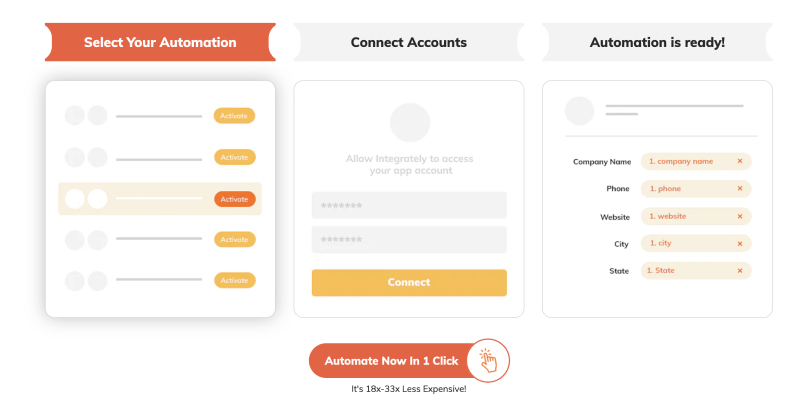Click the hand pointer icon on Automate button

point(488,360)
